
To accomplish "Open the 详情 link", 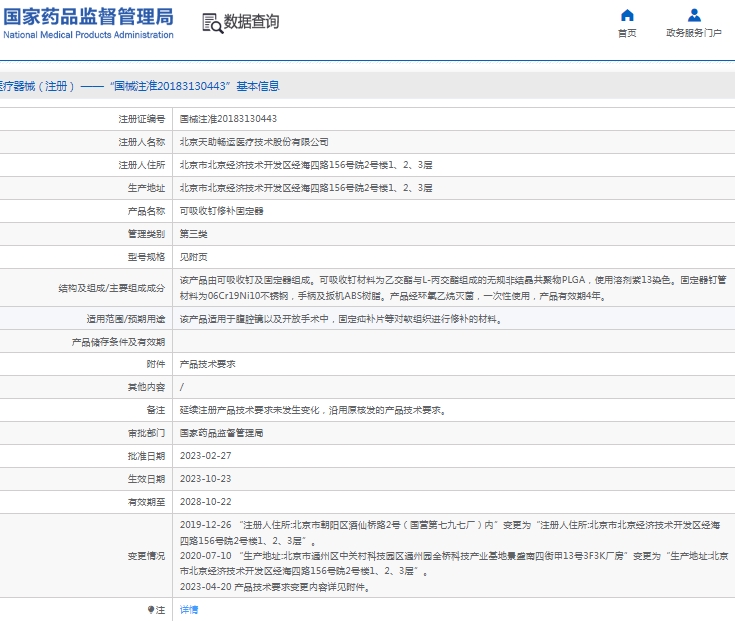I will [189, 609].
